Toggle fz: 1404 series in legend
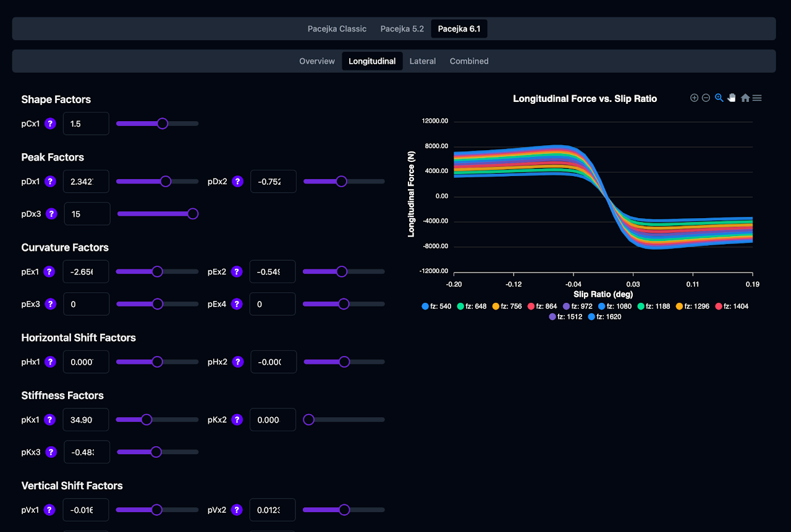 732,306
